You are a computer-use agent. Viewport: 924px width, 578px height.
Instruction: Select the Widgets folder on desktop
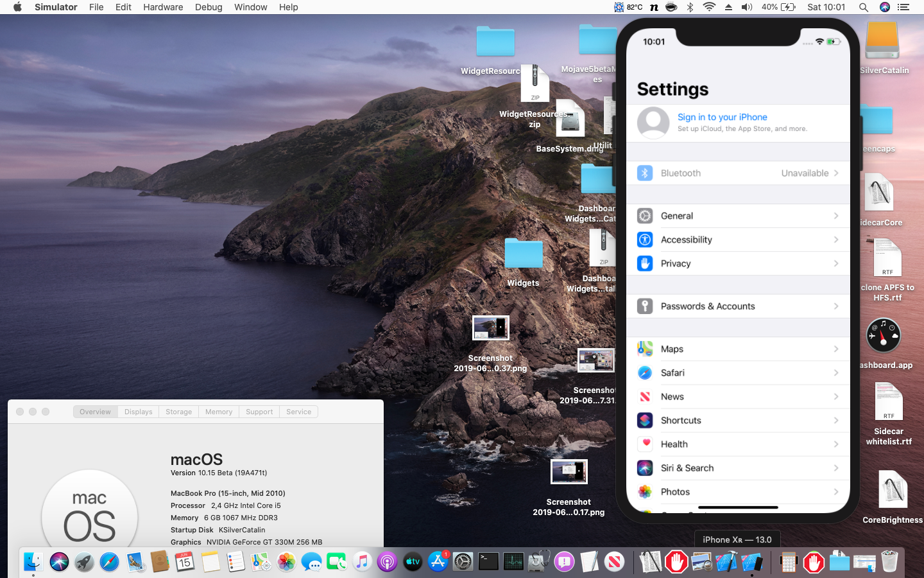point(524,253)
